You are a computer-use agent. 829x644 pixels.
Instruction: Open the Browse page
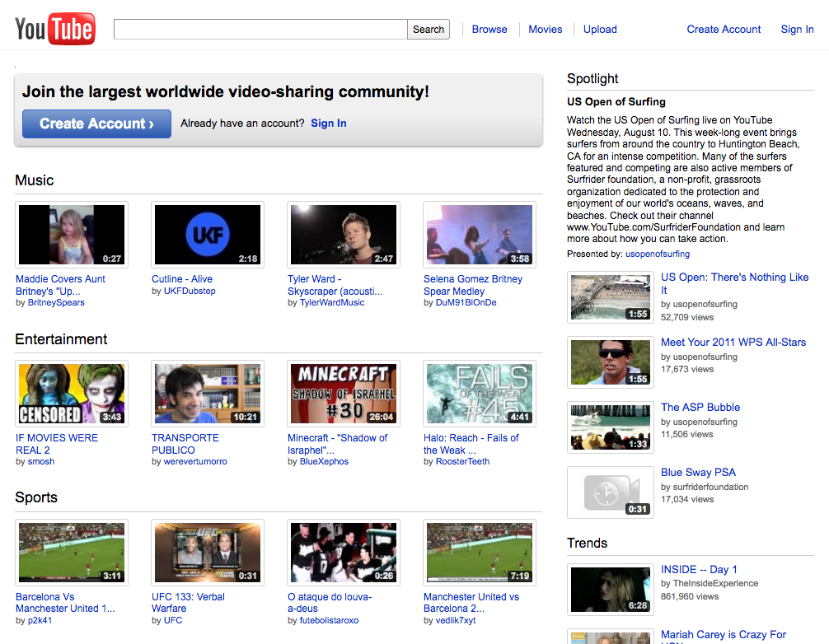coord(489,29)
